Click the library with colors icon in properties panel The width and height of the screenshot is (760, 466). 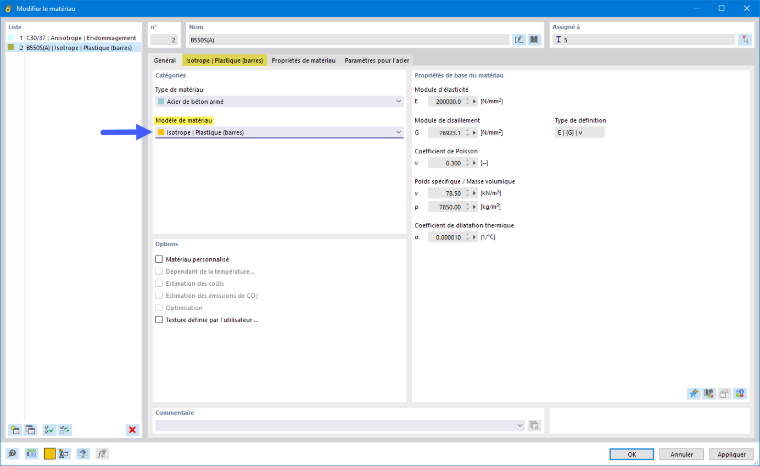[x=709, y=393]
